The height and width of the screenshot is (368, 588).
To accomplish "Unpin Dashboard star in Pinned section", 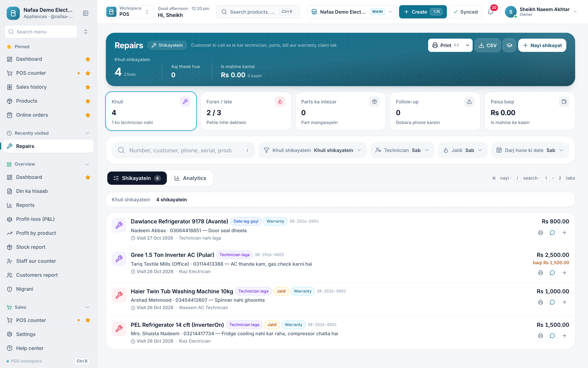I will pos(88,59).
